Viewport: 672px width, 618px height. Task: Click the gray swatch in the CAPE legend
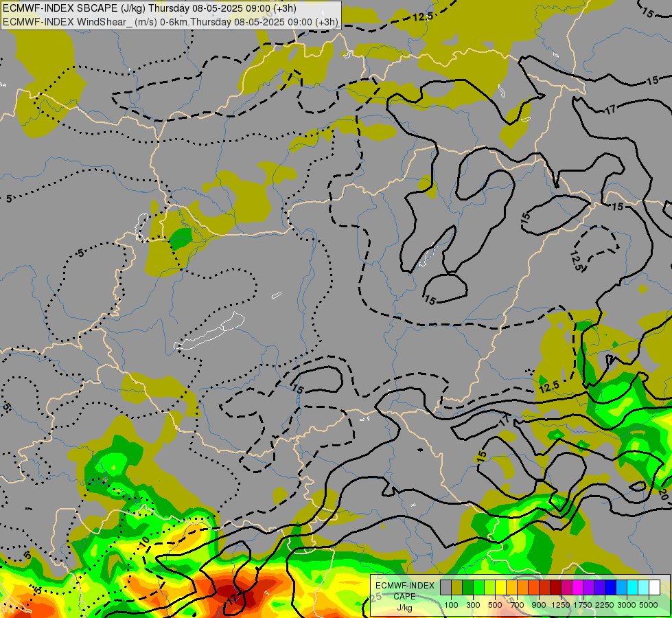(x=445, y=587)
